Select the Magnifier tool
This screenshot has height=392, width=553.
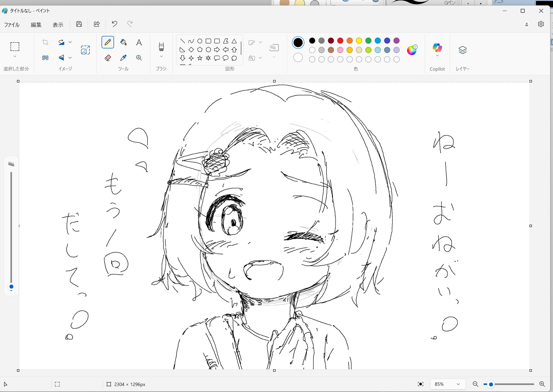(x=139, y=58)
